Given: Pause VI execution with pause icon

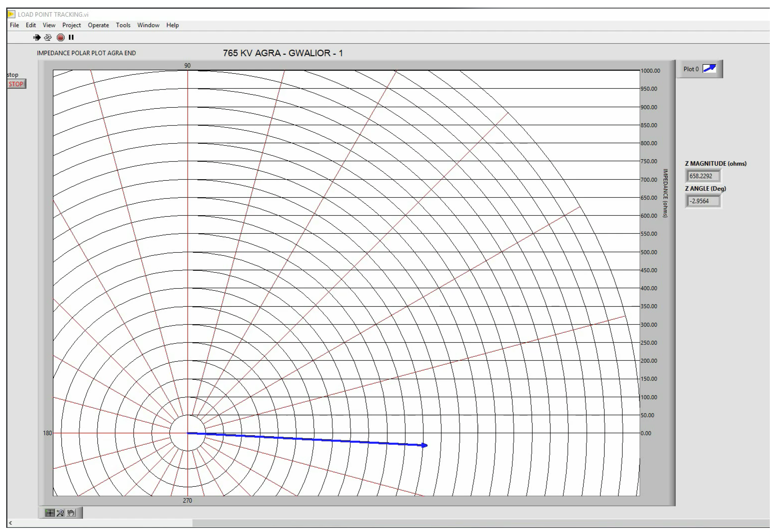Looking at the screenshot, I should pos(71,37).
